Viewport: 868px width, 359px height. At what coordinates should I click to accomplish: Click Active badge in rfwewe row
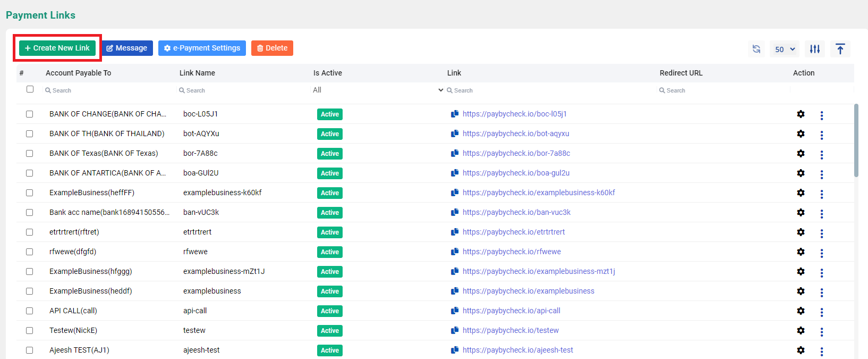click(x=330, y=252)
